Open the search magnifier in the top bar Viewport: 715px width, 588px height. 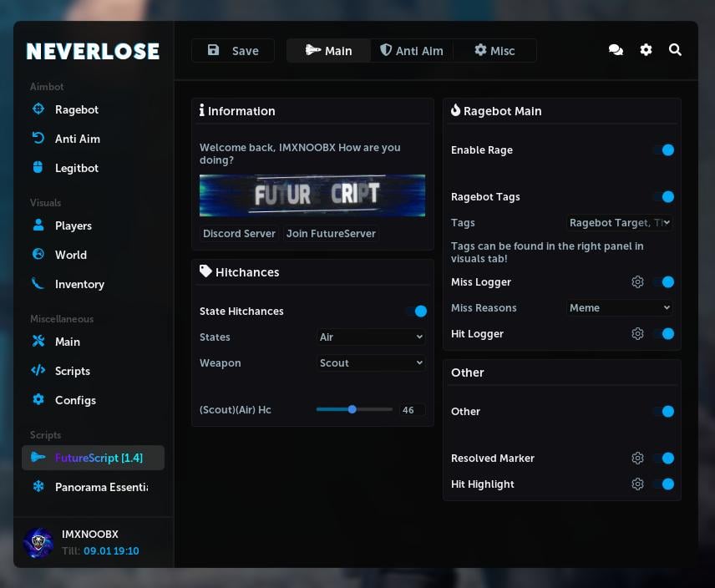tap(675, 50)
